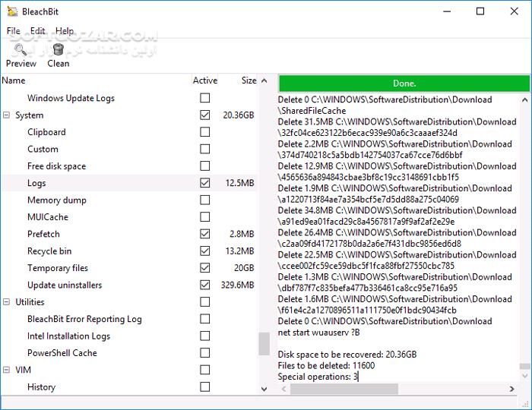This screenshot has height=410, width=532.
Task: Select the PowerShell Cache item
Action: click(x=62, y=353)
